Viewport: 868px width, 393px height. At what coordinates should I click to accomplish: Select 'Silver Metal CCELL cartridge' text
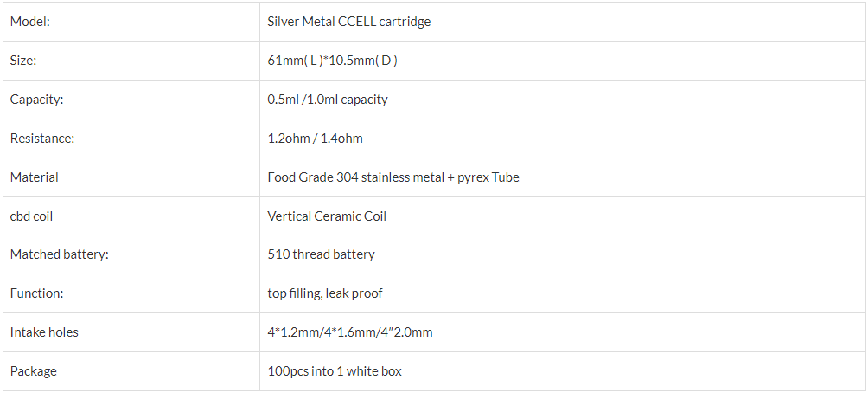[348, 22]
